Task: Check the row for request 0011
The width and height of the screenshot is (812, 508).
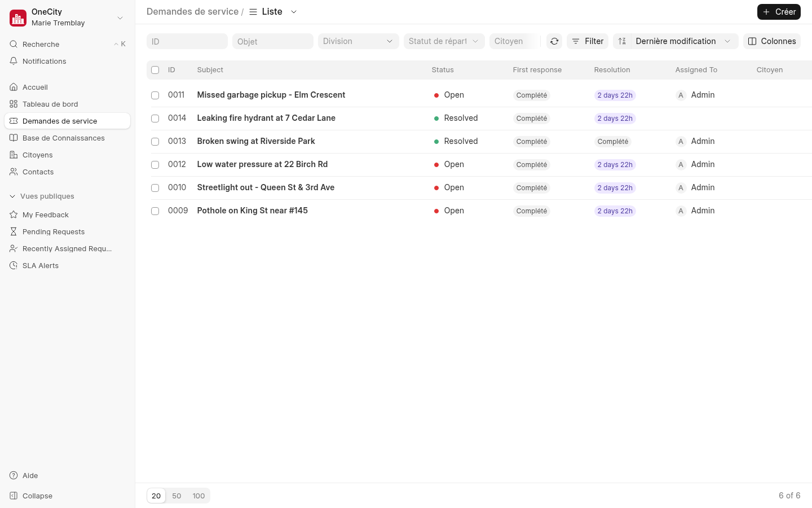Action: pyautogui.click(x=155, y=95)
